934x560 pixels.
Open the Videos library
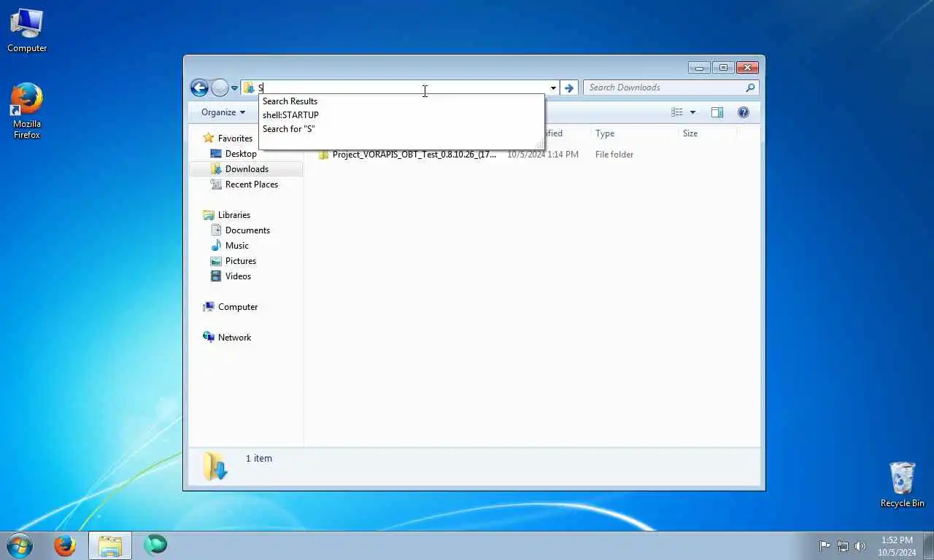(x=238, y=276)
